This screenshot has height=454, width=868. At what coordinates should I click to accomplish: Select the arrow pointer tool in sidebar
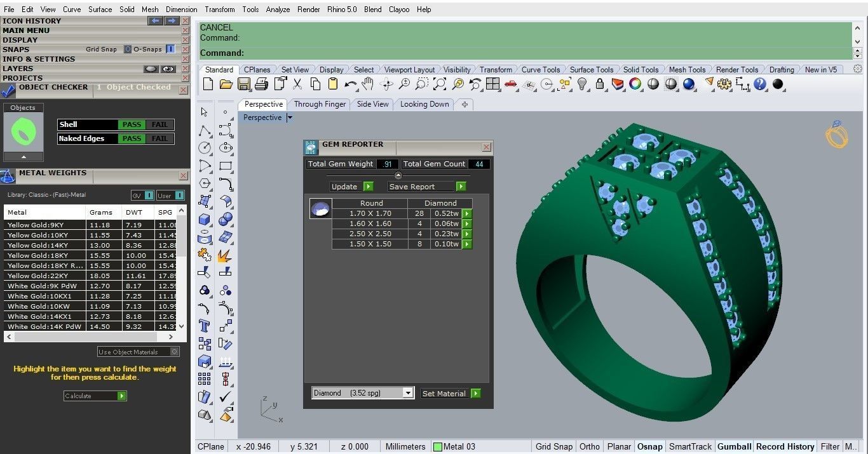point(204,112)
